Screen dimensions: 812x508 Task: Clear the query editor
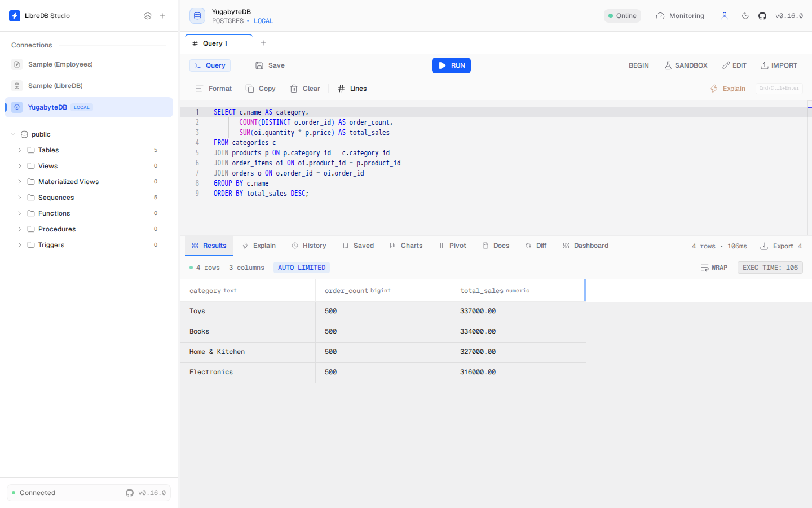[304, 89]
